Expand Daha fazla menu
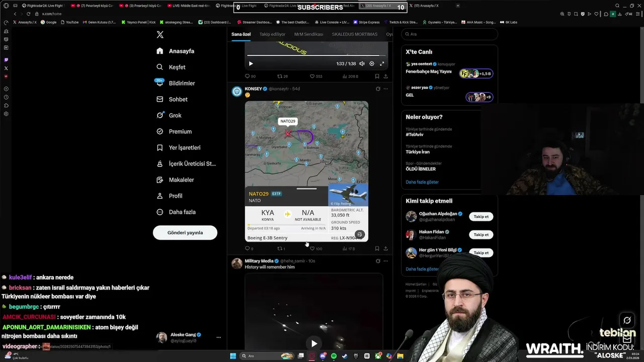 click(176, 212)
